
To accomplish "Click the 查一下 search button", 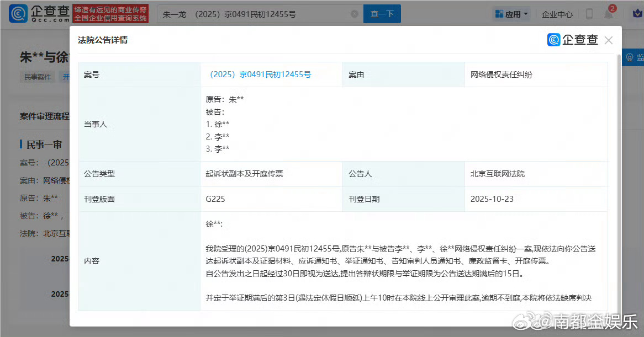I will (382, 14).
